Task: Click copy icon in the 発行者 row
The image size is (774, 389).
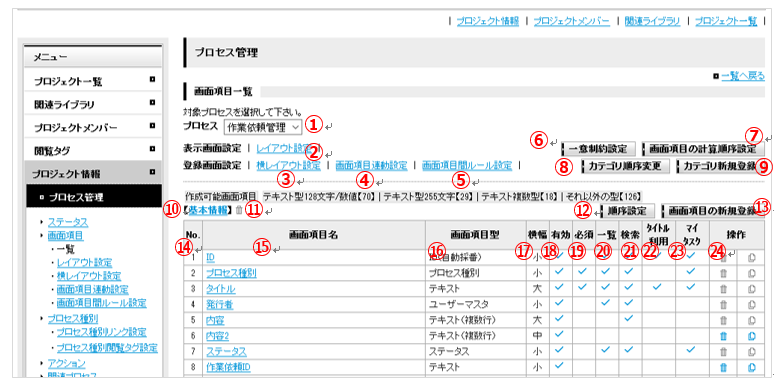Action: (x=752, y=305)
